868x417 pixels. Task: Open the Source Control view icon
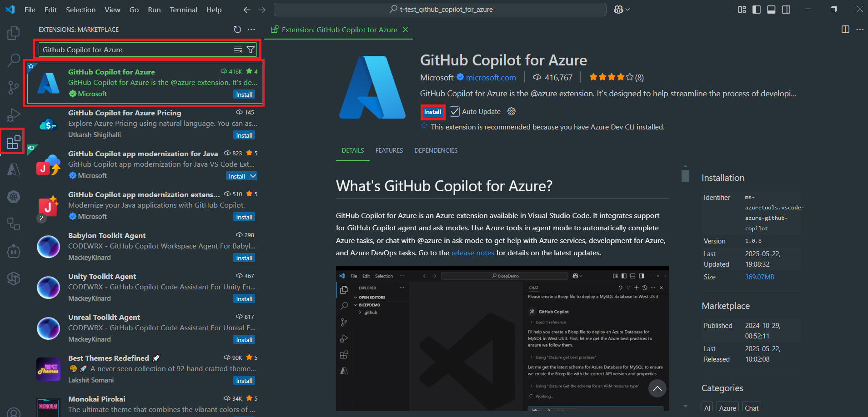13,87
